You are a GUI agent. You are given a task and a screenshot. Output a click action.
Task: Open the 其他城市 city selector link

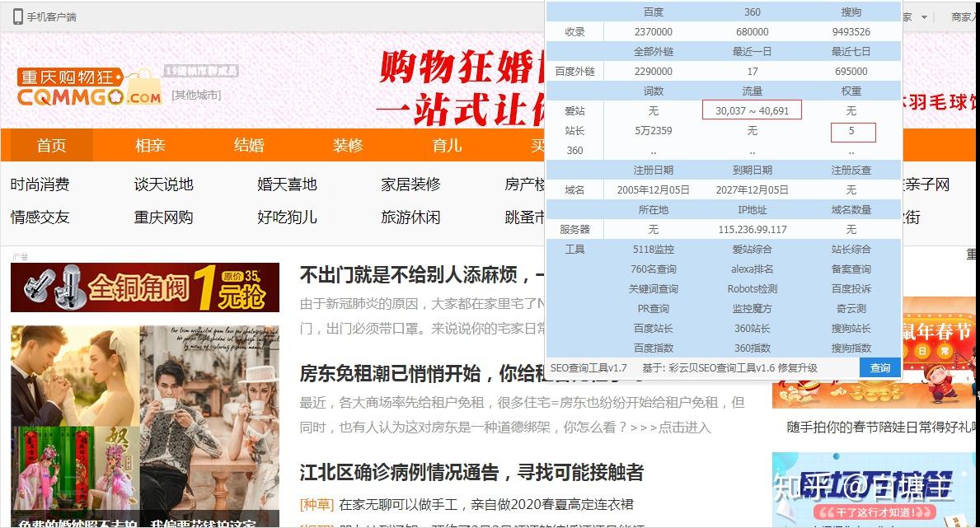tap(196, 95)
